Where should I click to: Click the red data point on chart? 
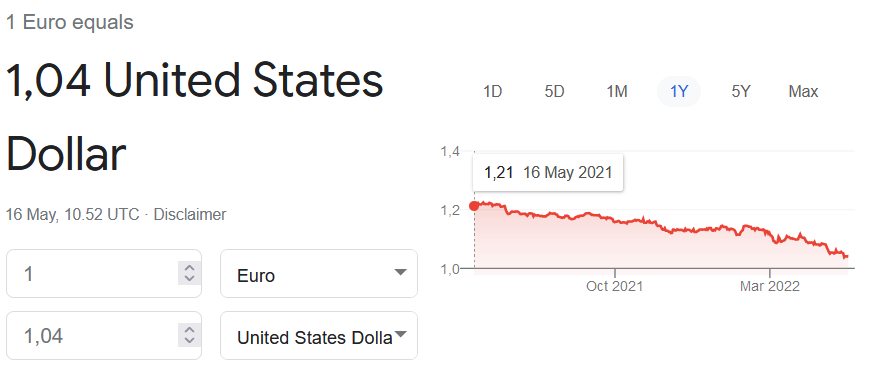(x=474, y=206)
